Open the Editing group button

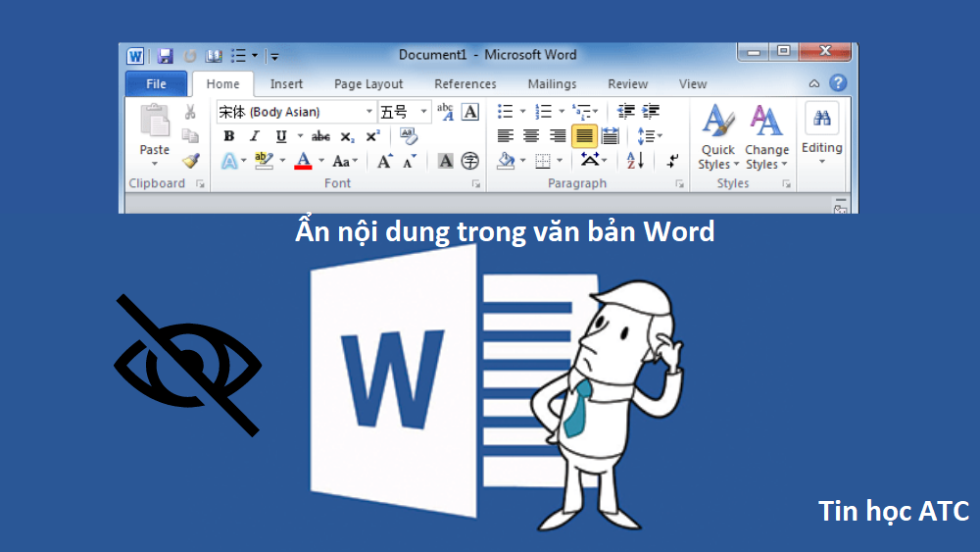pos(822,134)
